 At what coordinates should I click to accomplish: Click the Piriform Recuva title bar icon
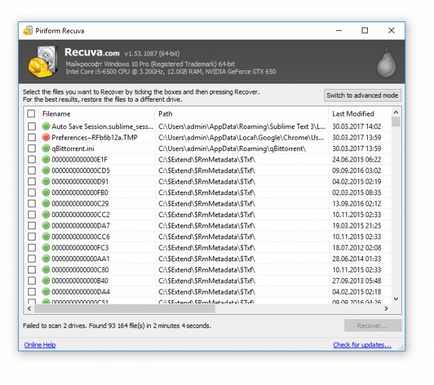(28, 31)
